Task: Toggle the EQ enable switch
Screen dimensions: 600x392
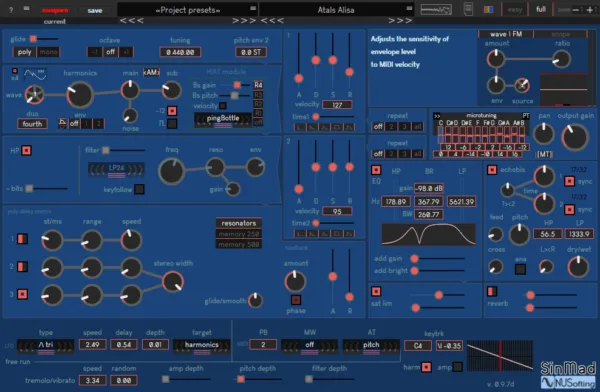Action: click(376, 170)
